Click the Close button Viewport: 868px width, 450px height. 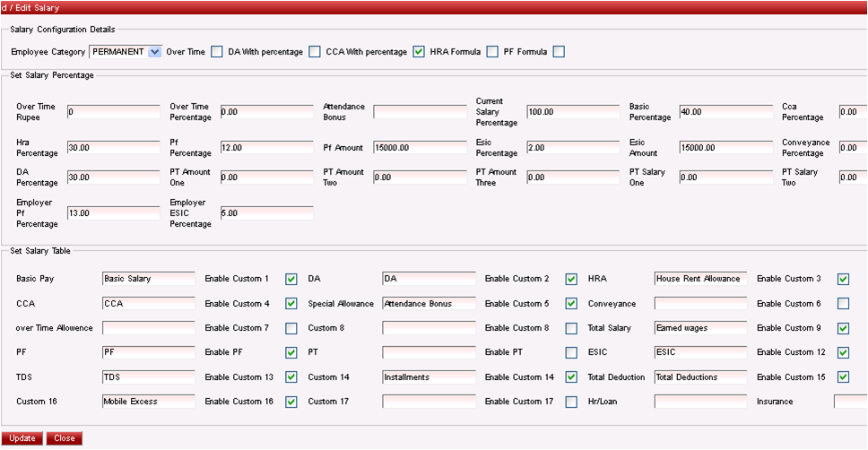[65, 438]
